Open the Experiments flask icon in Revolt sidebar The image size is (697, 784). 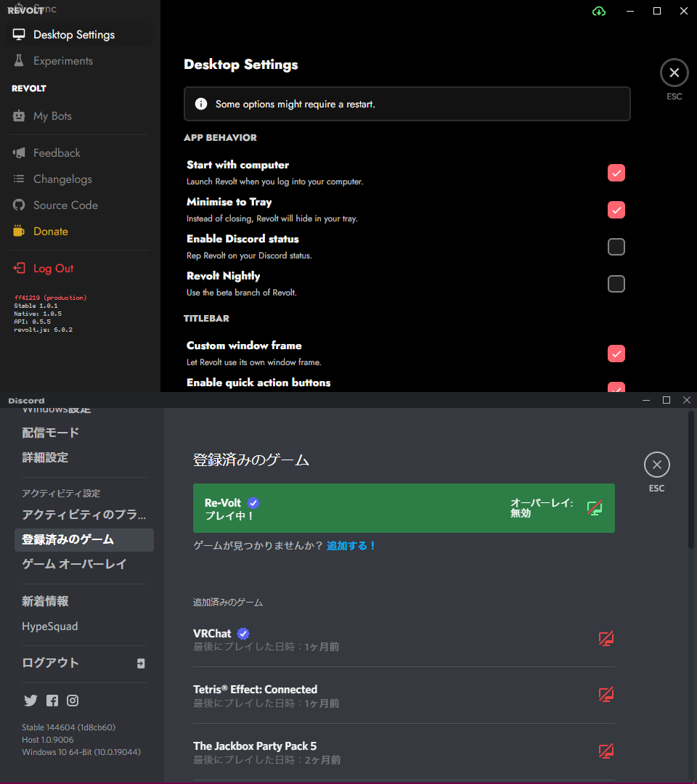pos(18,61)
